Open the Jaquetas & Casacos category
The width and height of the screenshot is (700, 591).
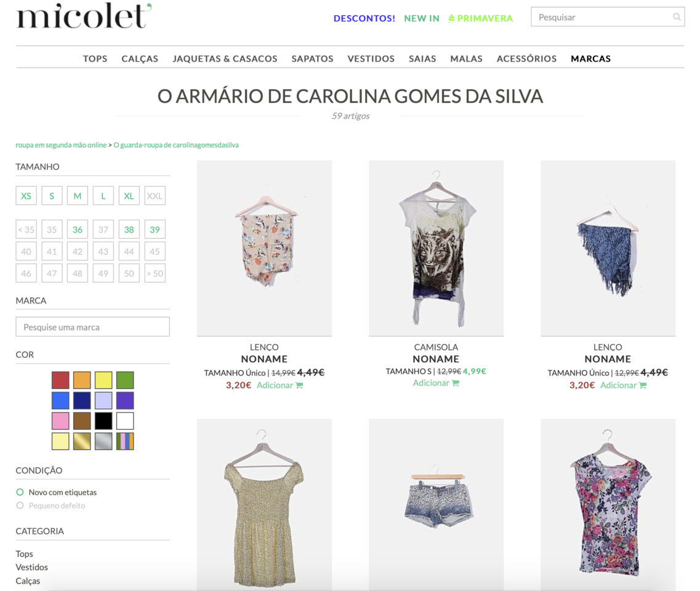point(225,58)
